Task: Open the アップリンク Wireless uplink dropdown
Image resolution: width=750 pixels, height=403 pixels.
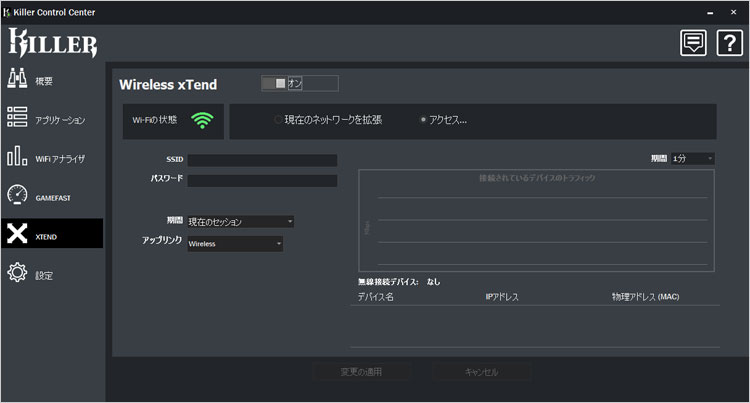Action: coord(235,244)
